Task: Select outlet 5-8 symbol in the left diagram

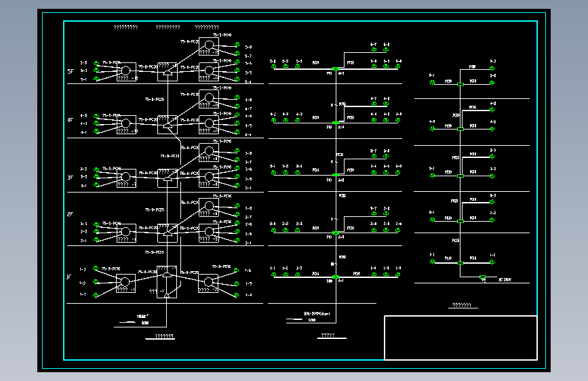Action: 237,45
